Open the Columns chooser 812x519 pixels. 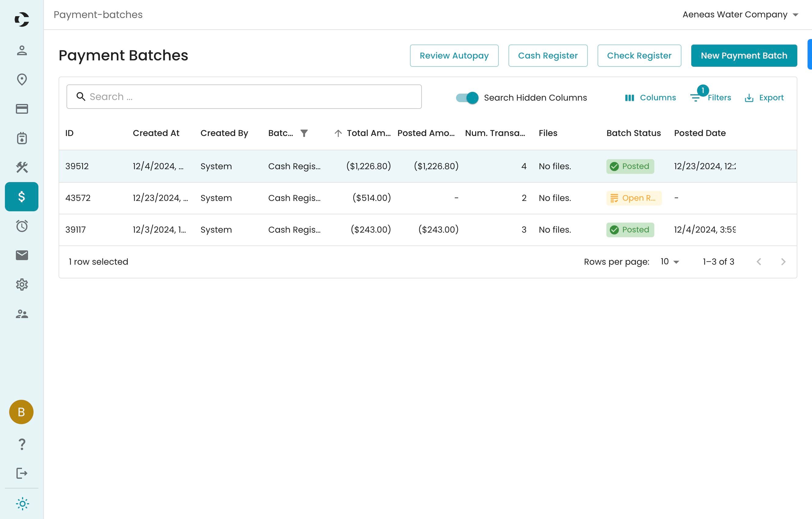650,98
